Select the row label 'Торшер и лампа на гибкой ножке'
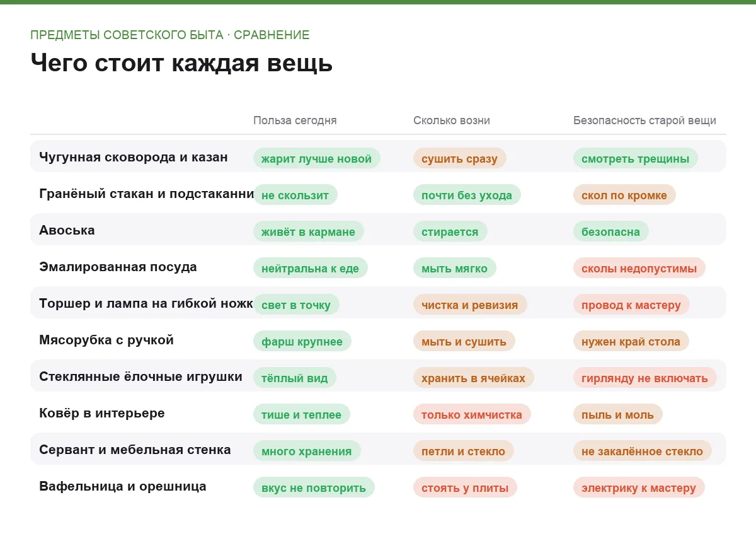Screen dimensions: 756x536 point(146,303)
